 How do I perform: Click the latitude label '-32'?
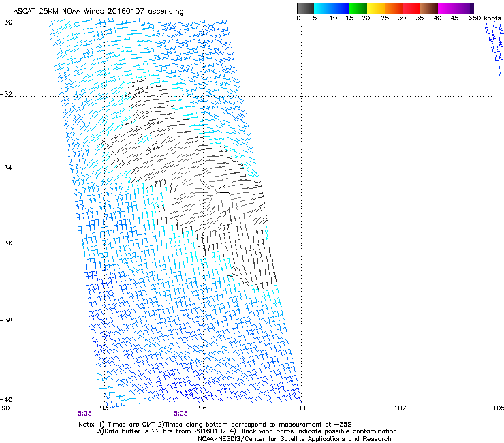[6, 94]
